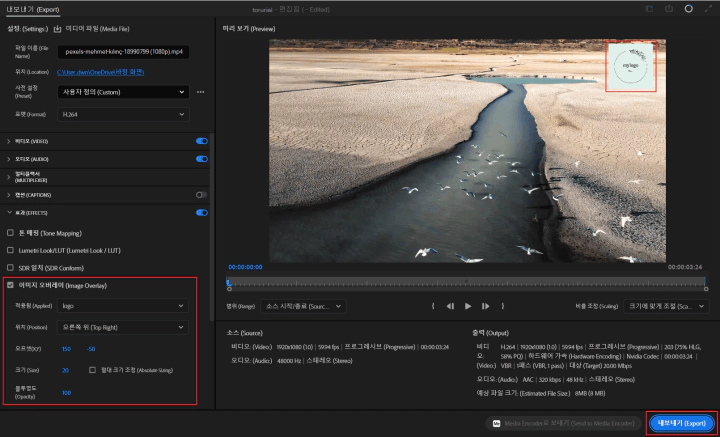Enable the Captions toggle
This screenshot has width=720, height=437.
pos(202,195)
